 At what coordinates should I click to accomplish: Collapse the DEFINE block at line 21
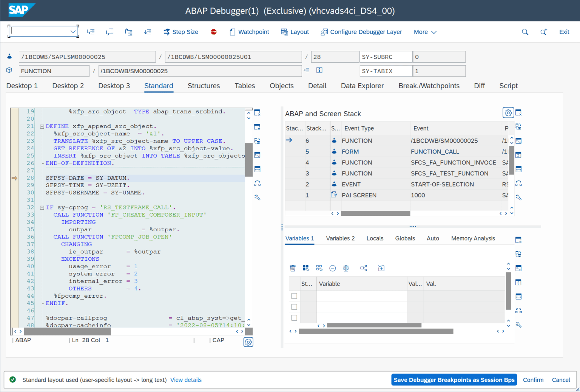click(42, 126)
